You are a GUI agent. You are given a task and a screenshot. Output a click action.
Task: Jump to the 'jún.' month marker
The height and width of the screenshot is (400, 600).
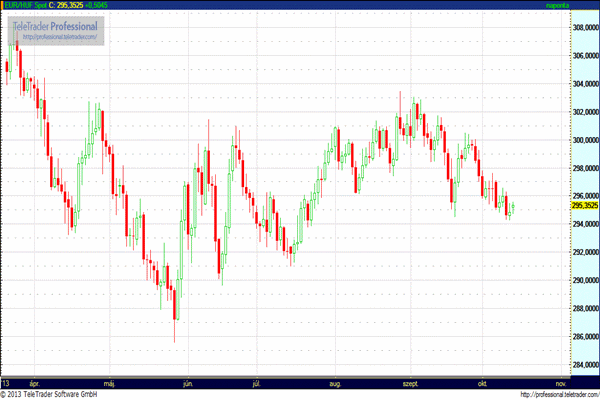tap(186, 383)
